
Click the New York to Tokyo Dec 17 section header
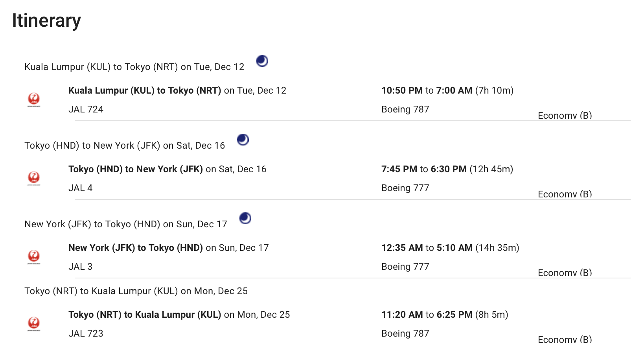tap(126, 224)
